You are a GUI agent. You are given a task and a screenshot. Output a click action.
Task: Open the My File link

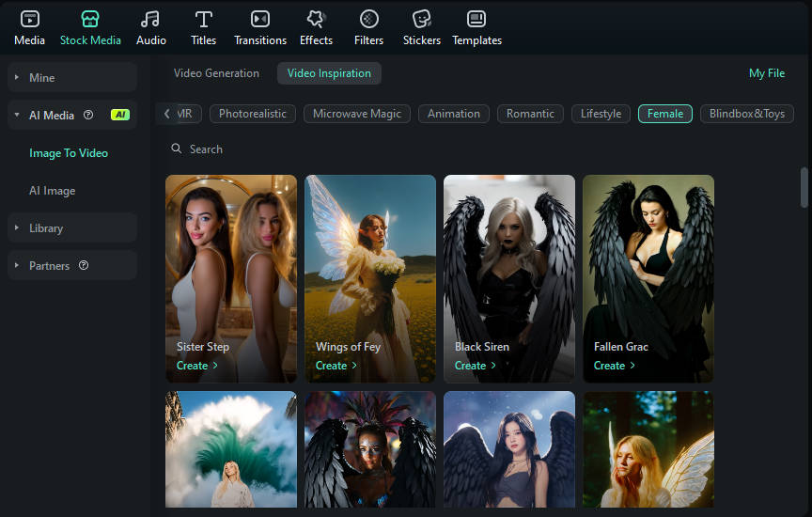coord(767,73)
